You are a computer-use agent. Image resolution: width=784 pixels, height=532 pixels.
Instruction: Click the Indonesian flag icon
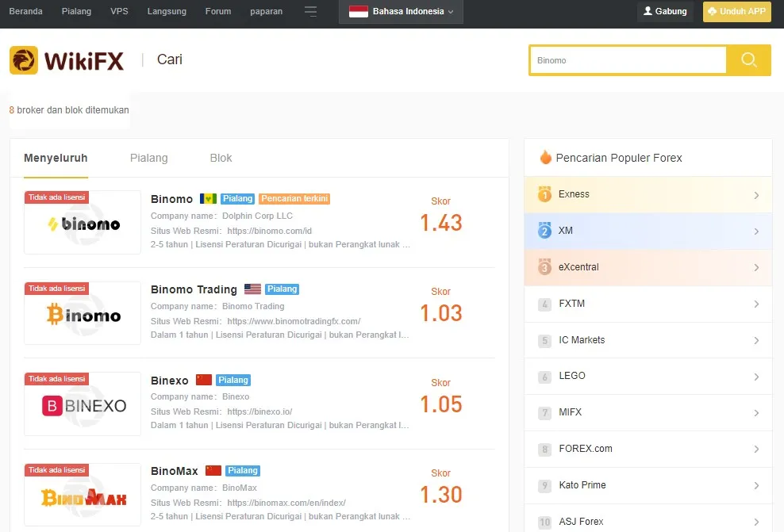pyautogui.click(x=359, y=11)
